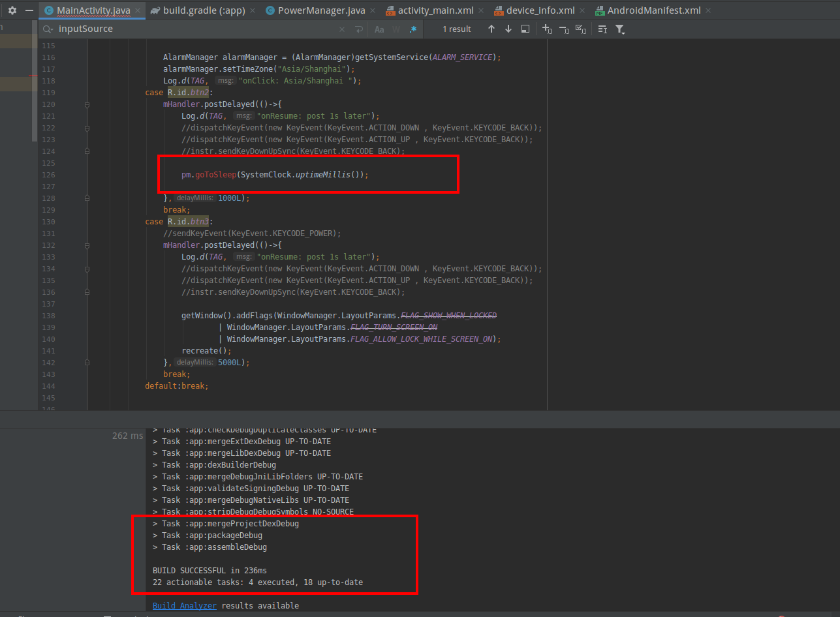Fold the lambda at line 120 gutter marker
840x617 pixels.
coord(87,104)
